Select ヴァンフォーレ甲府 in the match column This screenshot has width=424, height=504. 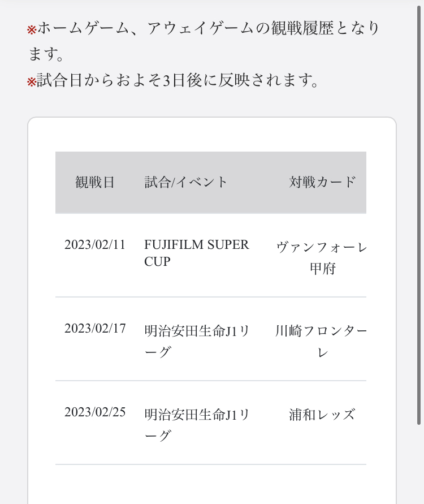click(x=322, y=257)
